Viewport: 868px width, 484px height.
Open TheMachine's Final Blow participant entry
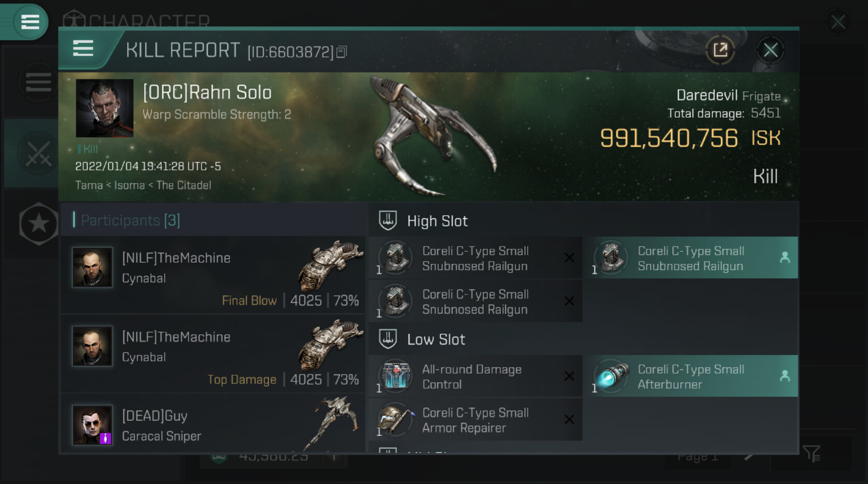click(213, 275)
